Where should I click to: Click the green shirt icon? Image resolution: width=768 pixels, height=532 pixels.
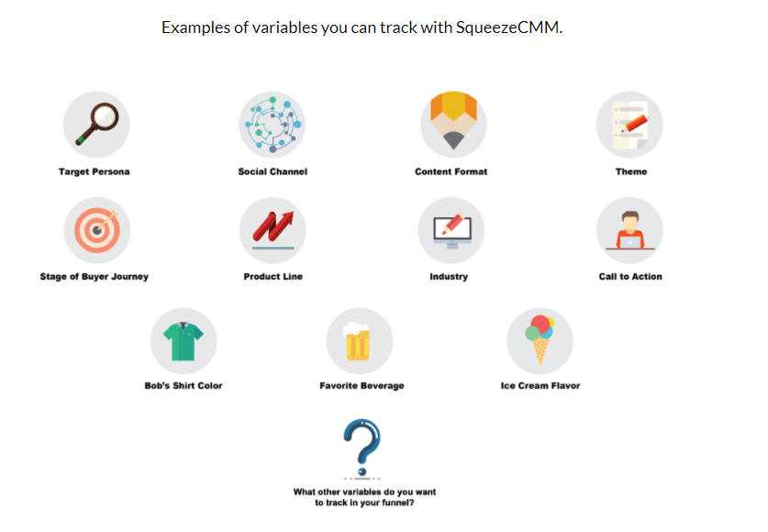point(184,340)
